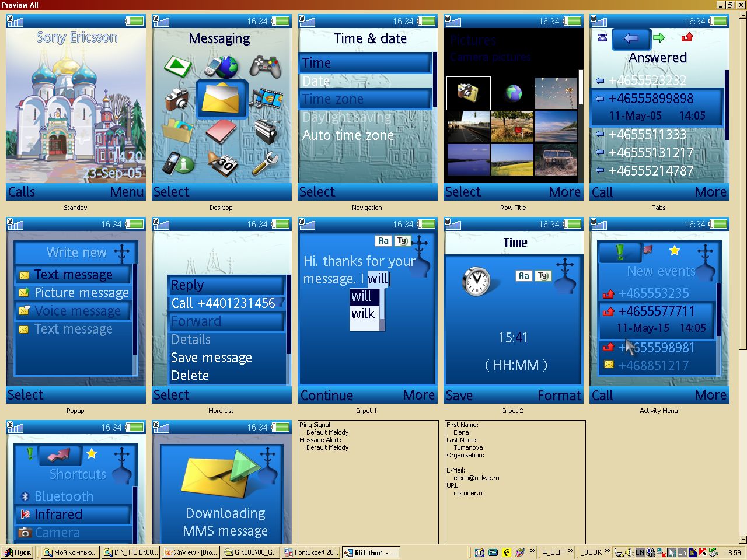Select +4655511333 entry in Tabs preview
747x560 pixels.
657,135
